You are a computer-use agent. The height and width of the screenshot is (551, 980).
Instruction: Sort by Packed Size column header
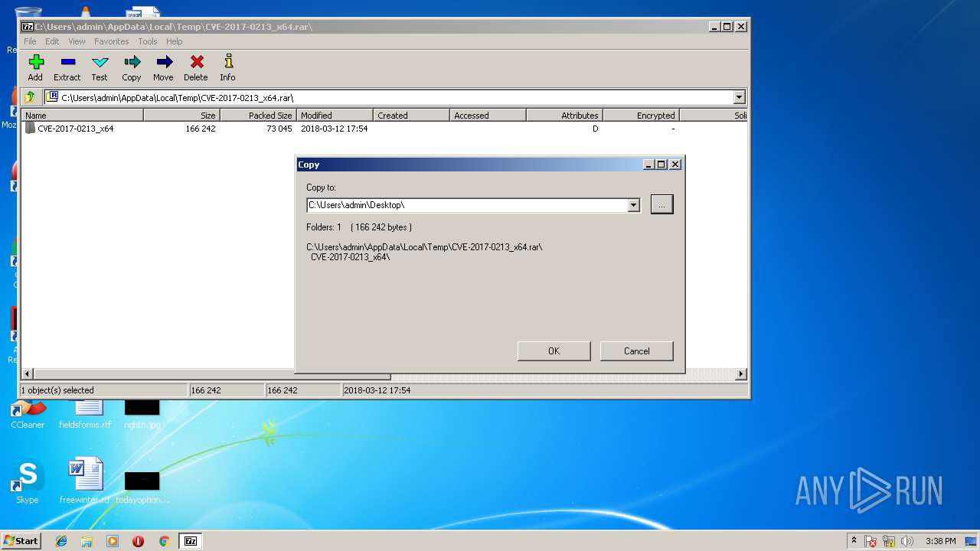click(258, 115)
